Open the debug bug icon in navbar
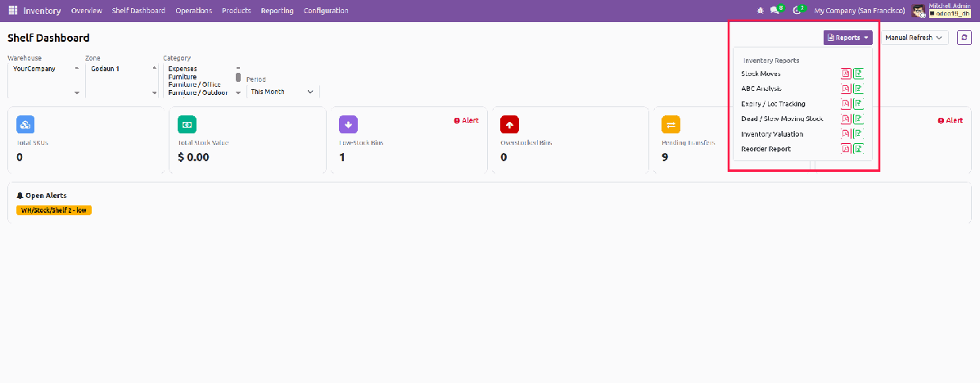Screen dimensions: 980x383 coord(761,11)
